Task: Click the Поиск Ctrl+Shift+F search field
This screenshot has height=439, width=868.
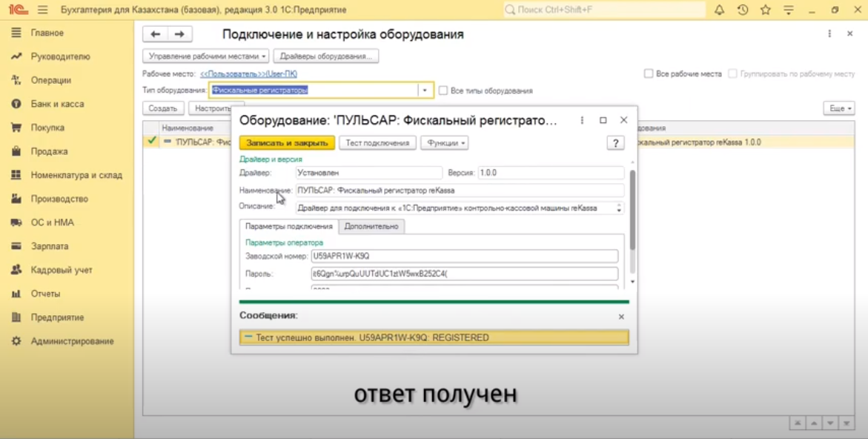Action: tap(604, 10)
